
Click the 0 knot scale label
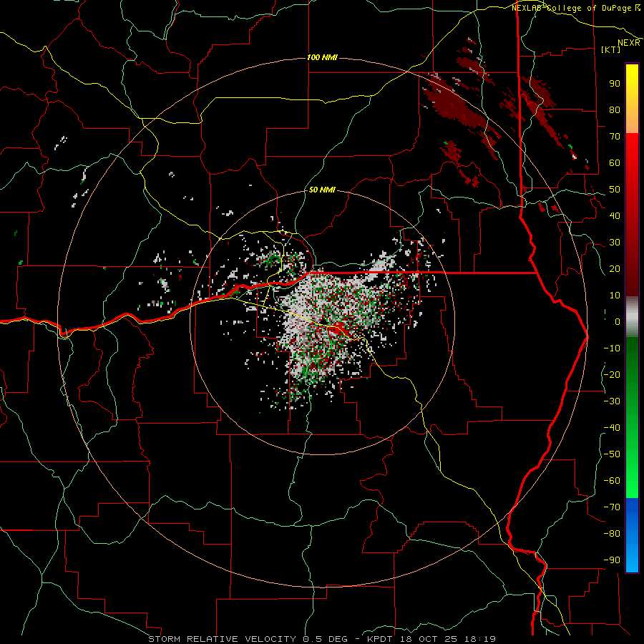point(618,321)
